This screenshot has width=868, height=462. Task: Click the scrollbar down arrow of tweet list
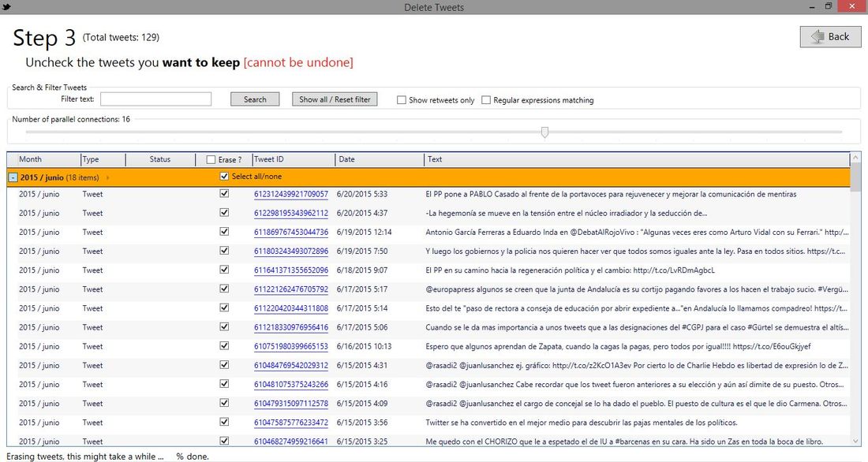pyautogui.click(x=856, y=441)
